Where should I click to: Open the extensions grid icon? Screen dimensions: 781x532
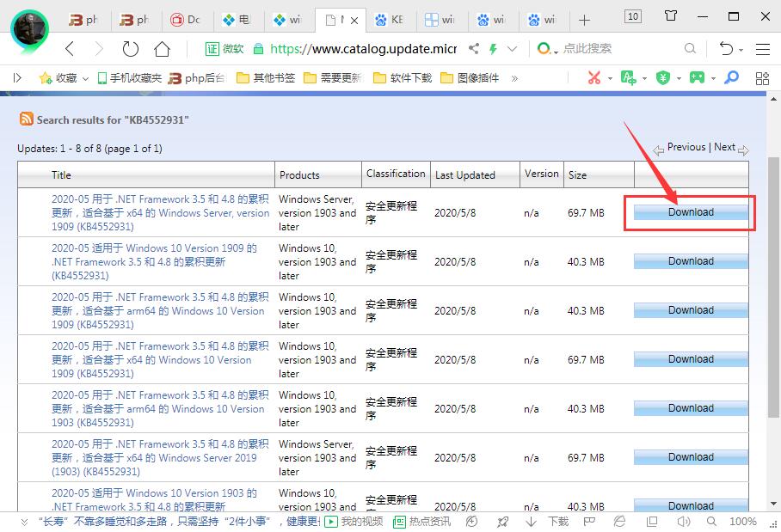point(762,78)
